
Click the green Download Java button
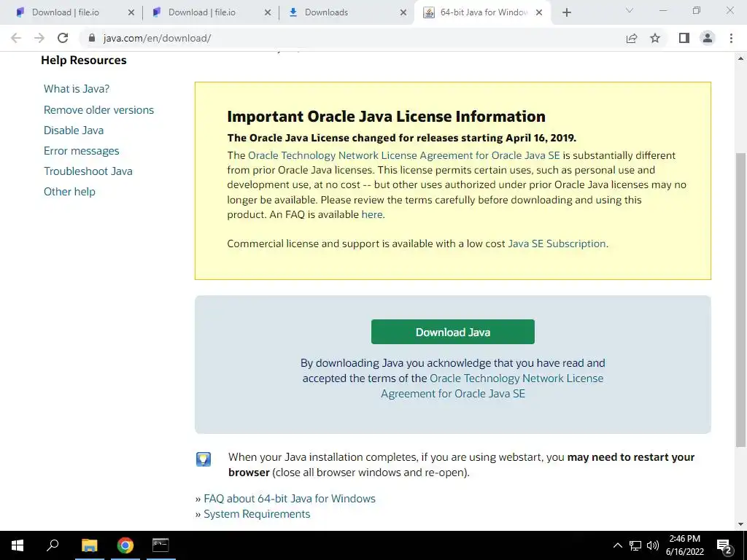pyautogui.click(x=452, y=332)
